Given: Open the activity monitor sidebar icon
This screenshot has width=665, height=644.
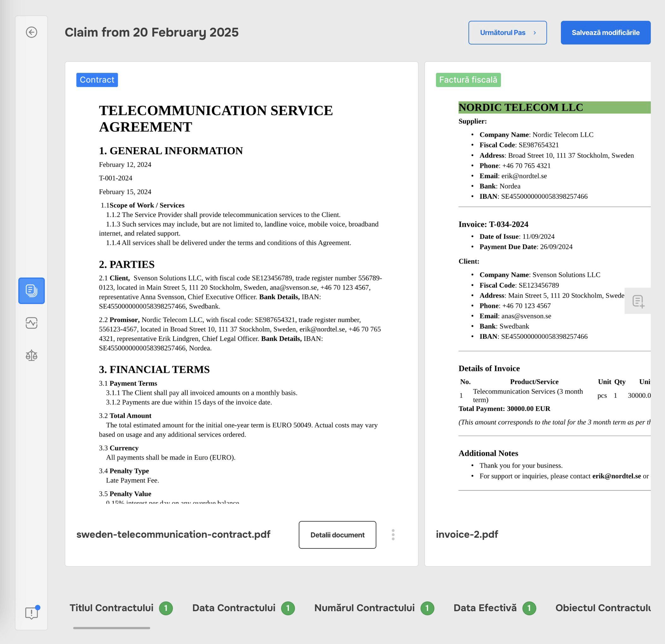Looking at the screenshot, I should pos(32,323).
